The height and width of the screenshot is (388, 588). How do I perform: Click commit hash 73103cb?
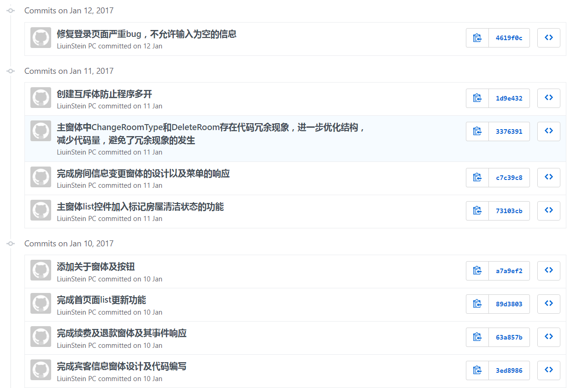[x=509, y=210]
